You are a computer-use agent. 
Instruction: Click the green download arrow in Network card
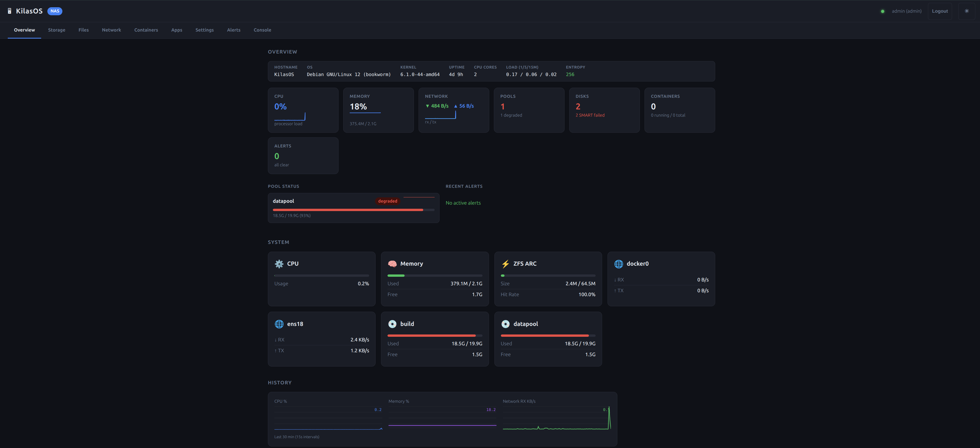tap(427, 106)
